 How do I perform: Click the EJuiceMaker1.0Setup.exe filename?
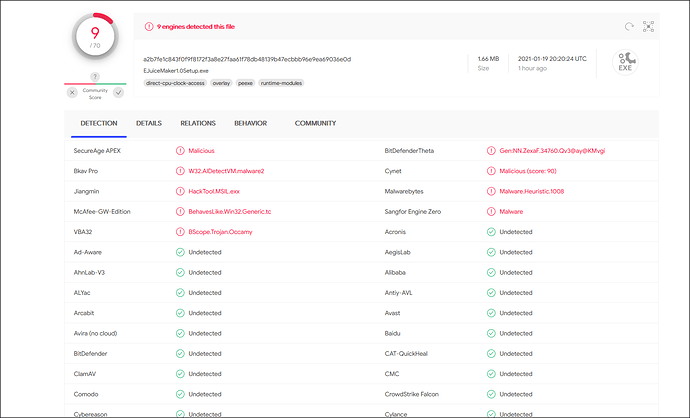click(176, 70)
